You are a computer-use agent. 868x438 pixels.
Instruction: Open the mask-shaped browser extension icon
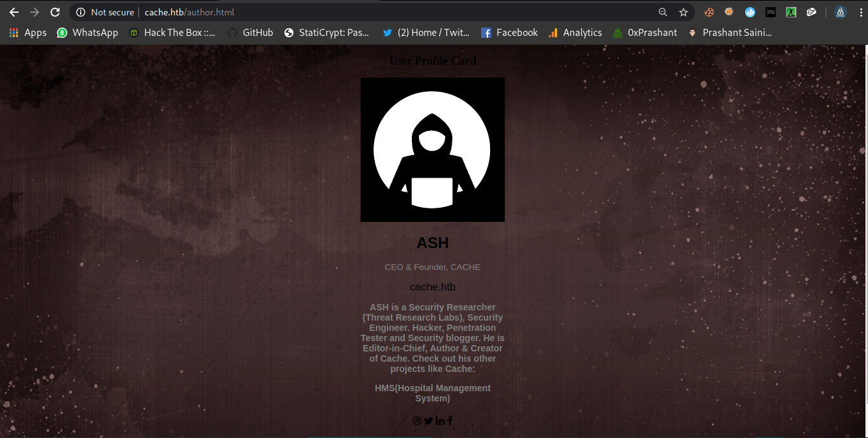tap(811, 12)
